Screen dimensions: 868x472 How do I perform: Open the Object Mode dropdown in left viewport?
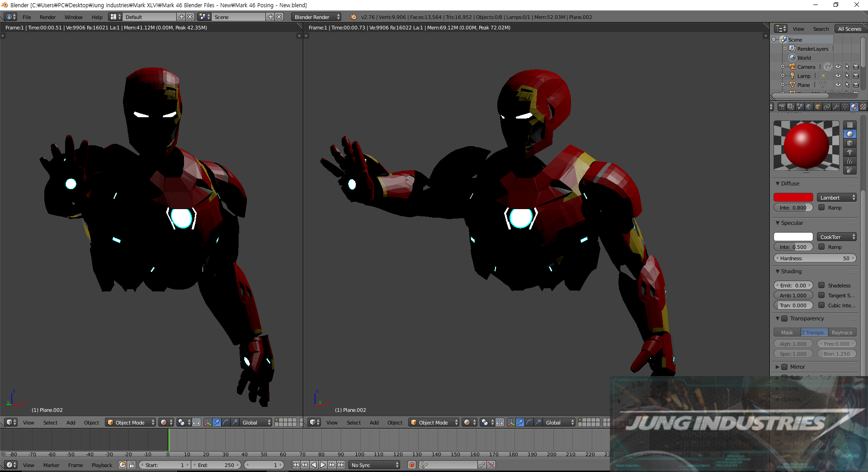[130, 422]
